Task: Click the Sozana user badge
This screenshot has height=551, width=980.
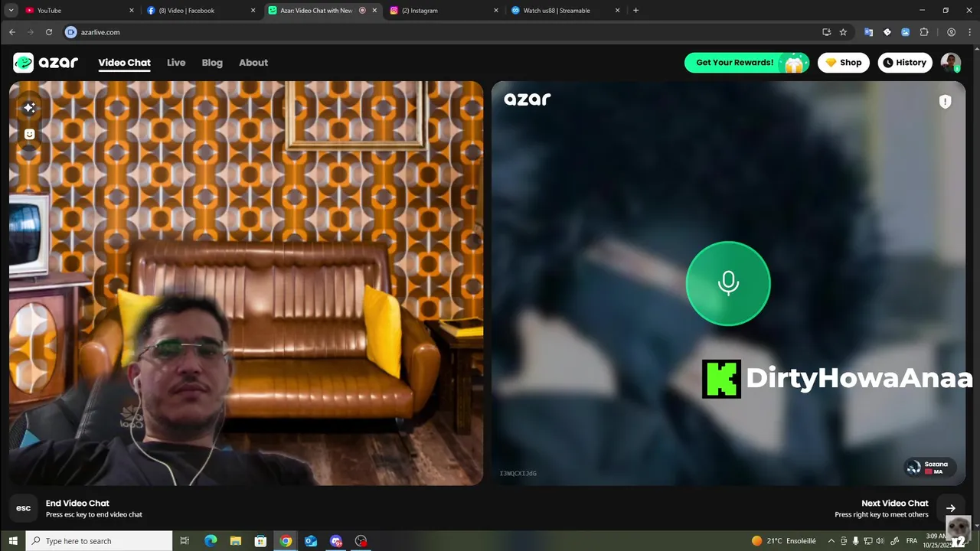Action: 929,468
